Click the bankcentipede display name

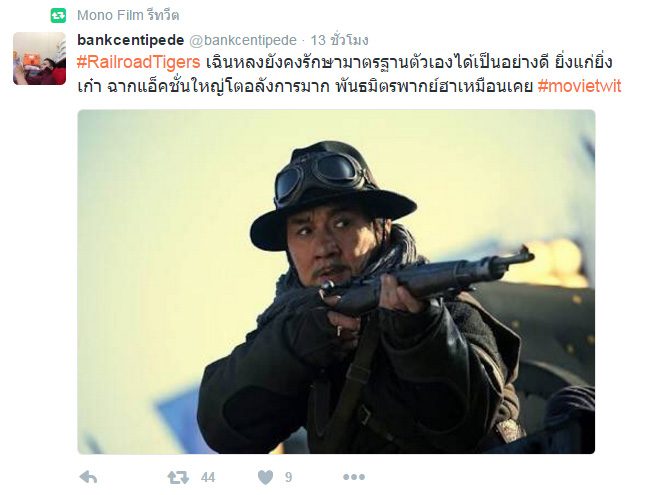tap(131, 40)
